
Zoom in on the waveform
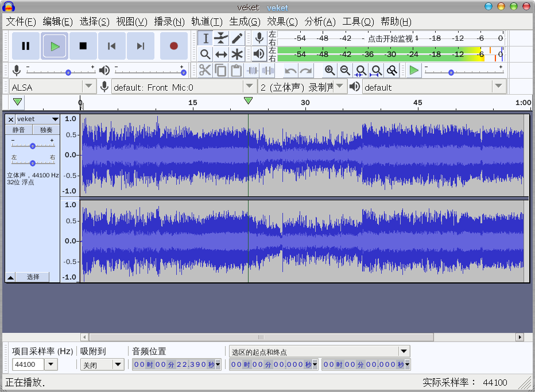coord(329,71)
